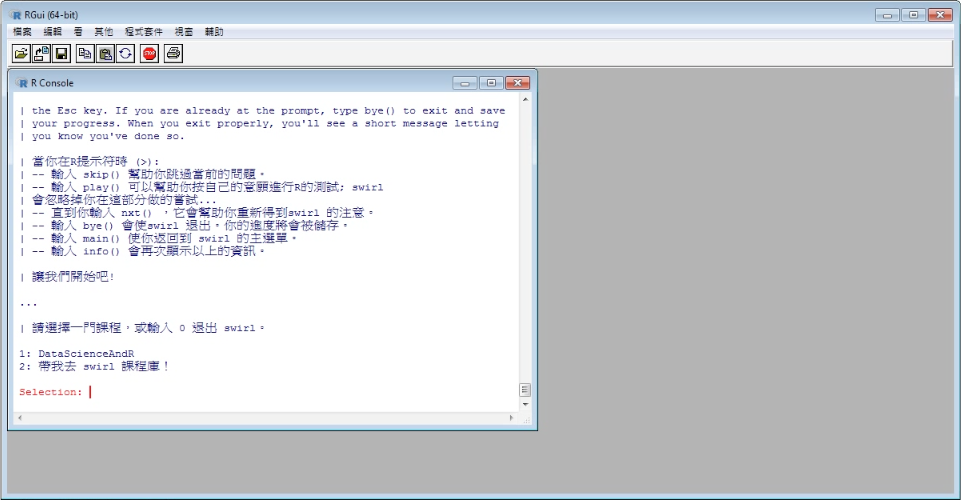The image size is (961, 500).
Task: Click the Copy and paste cycle icon
Action: pyautogui.click(x=126, y=54)
